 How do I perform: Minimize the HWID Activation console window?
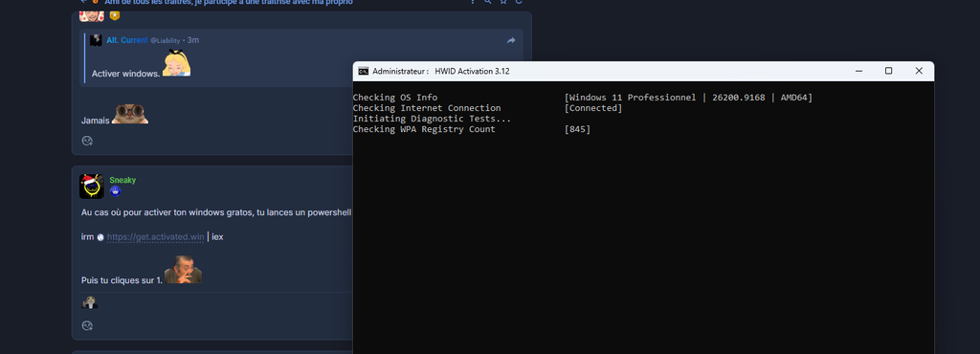tap(858, 71)
